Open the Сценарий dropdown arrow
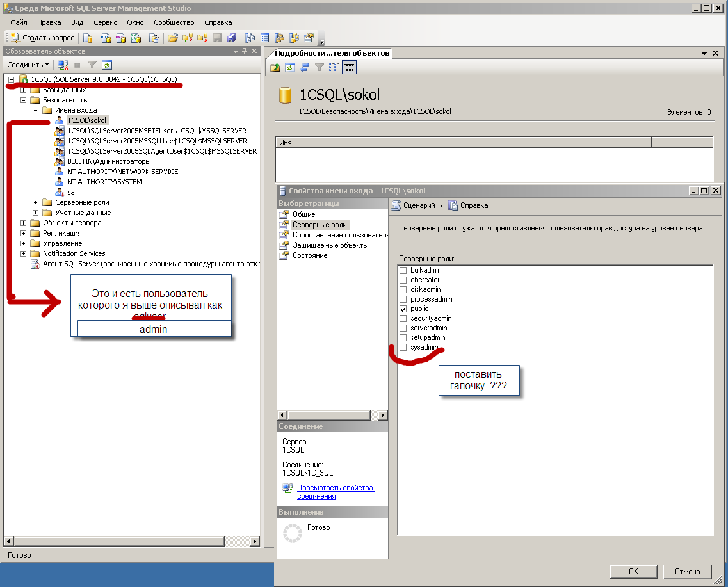The height and width of the screenshot is (587, 728). coord(441,205)
